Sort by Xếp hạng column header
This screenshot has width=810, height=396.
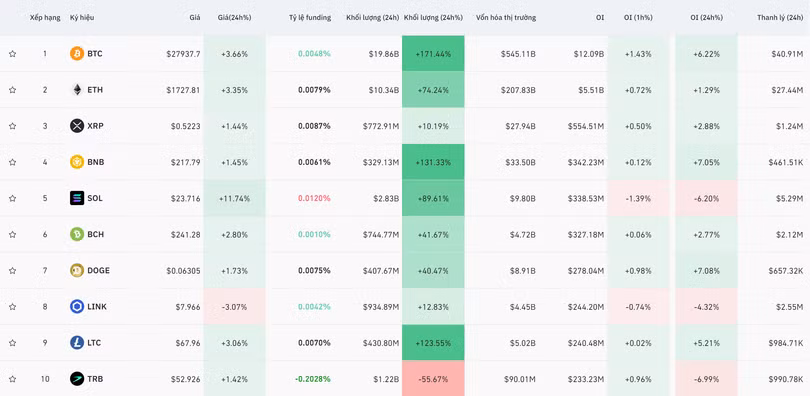click(45, 18)
